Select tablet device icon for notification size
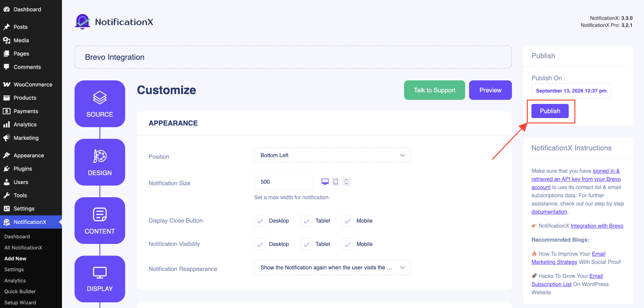 click(x=336, y=182)
